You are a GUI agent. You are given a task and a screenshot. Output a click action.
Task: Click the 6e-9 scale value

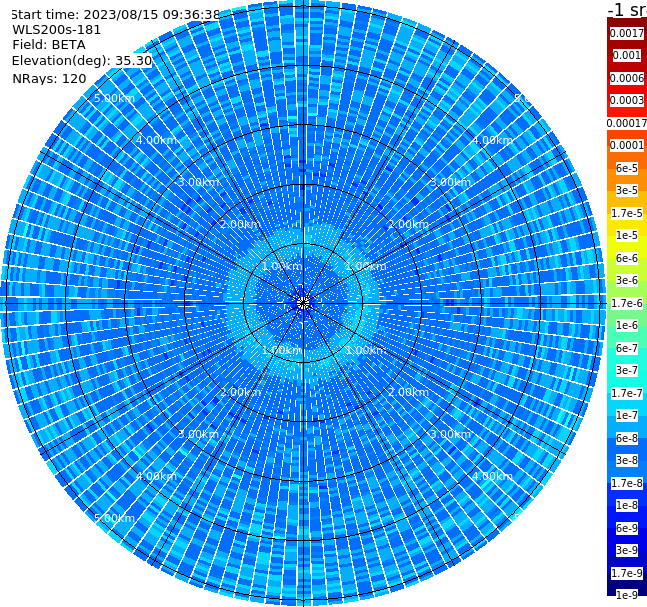coord(627,528)
